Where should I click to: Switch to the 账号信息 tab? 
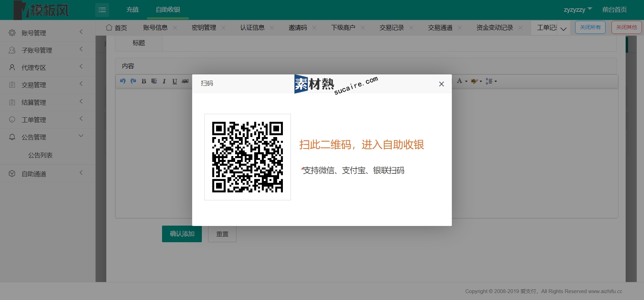coord(155,28)
